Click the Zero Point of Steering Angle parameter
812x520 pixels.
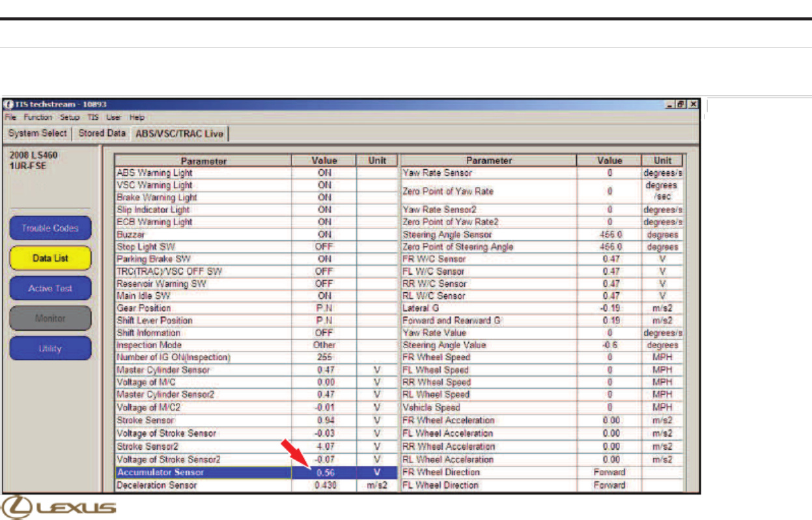pyautogui.click(x=458, y=247)
